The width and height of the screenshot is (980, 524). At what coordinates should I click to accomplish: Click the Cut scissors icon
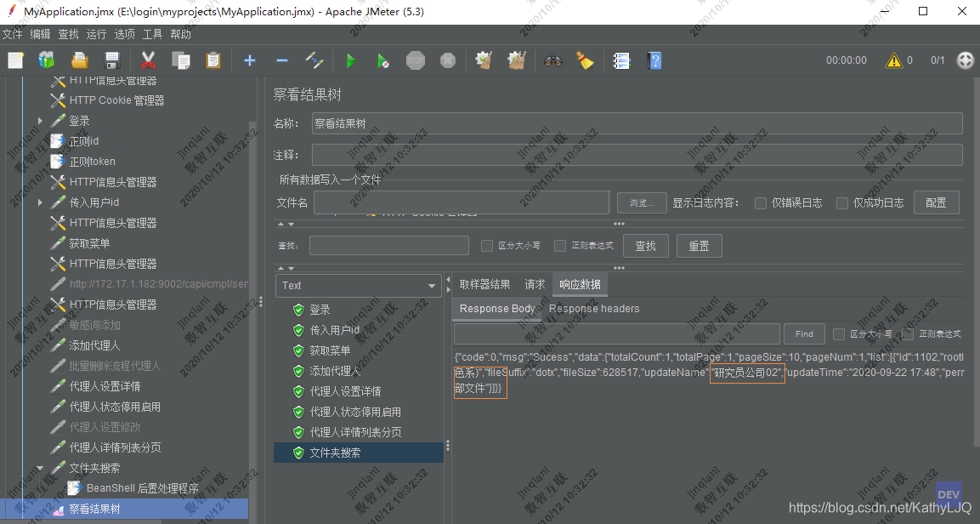[x=148, y=60]
